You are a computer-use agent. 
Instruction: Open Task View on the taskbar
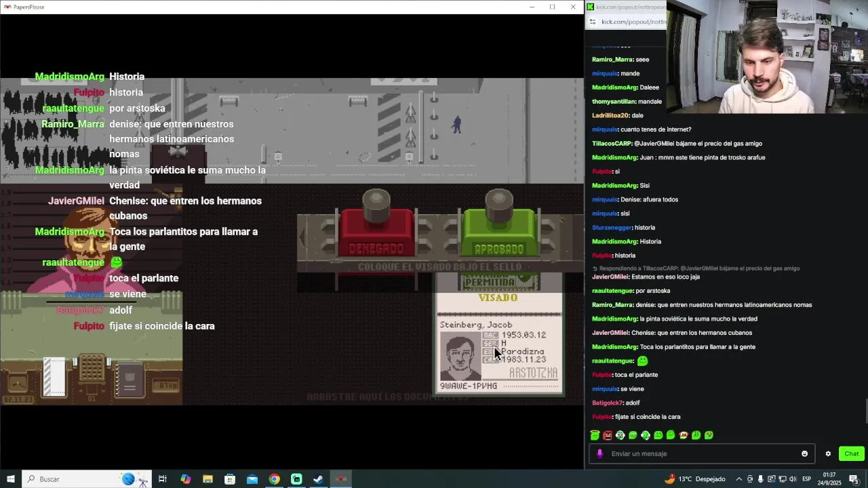tap(163, 479)
